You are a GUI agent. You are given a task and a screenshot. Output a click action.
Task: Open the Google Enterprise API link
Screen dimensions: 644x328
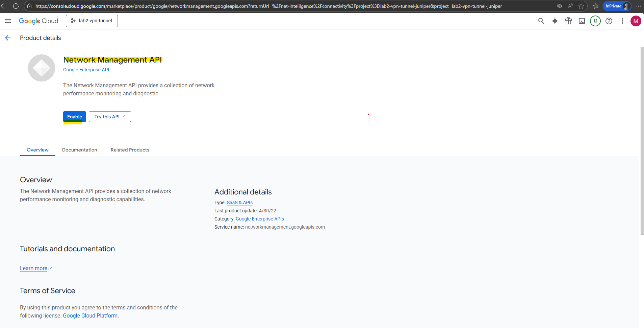[x=86, y=70]
